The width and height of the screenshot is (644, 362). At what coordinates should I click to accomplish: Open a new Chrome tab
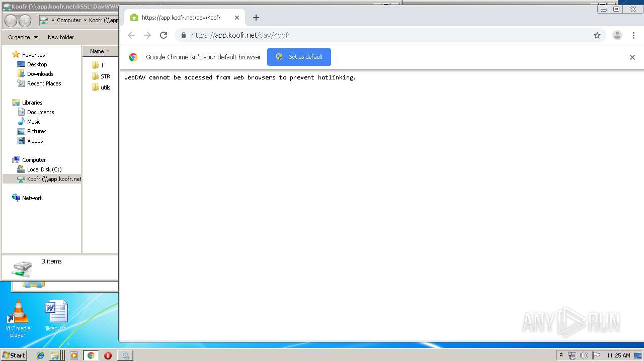point(256,18)
